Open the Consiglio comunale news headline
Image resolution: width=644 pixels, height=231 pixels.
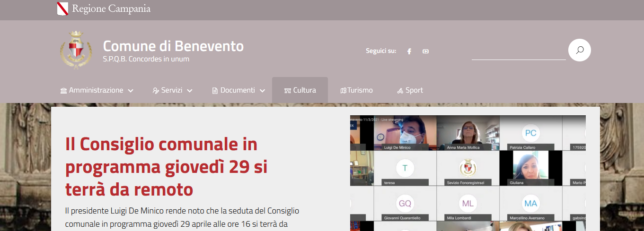point(166,167)
